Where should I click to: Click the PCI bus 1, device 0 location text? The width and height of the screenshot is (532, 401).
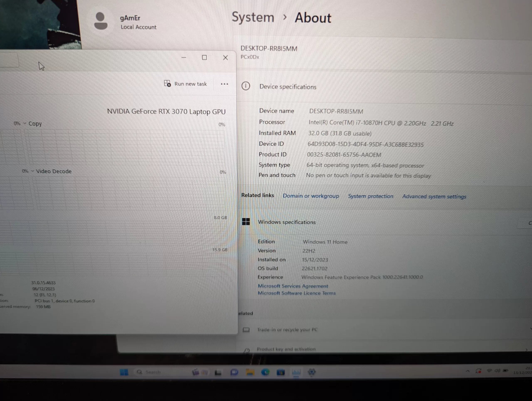65,301
